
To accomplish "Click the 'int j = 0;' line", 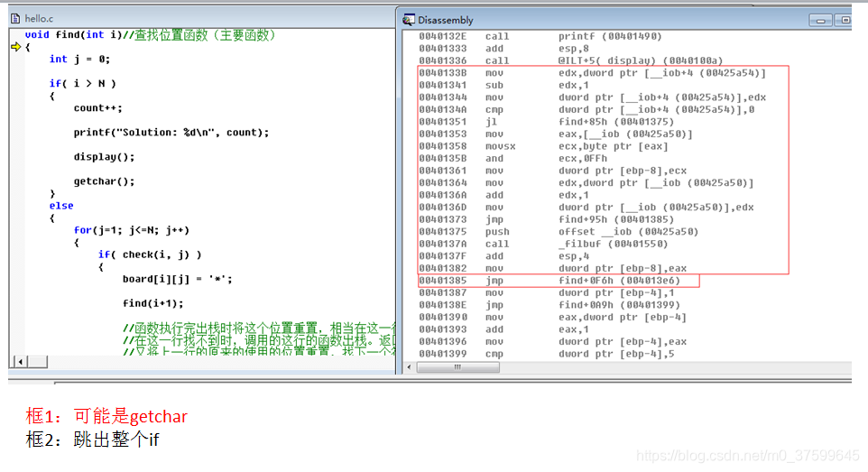I will tap(79, 60).
